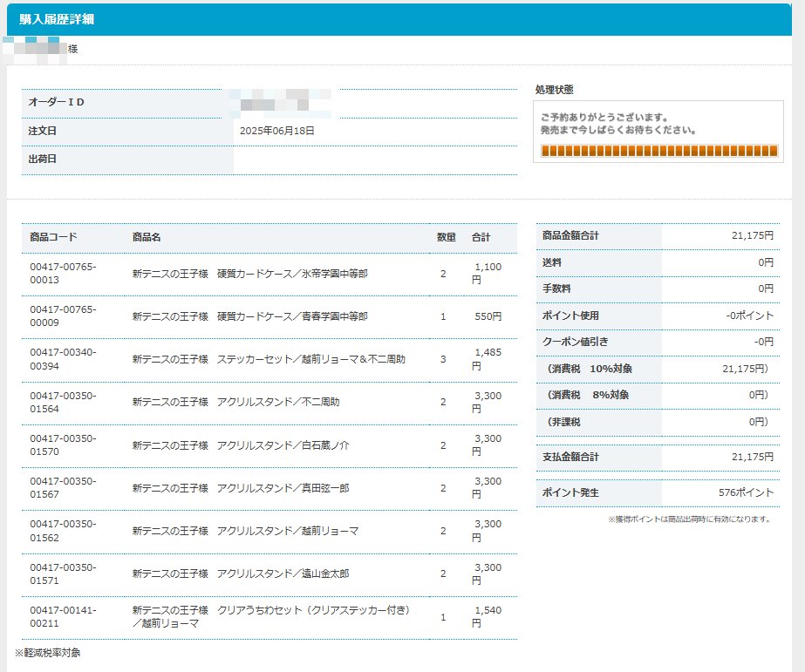805x672 pixels.
Task: Select product code 00417-00350-01570
Action: (63, 445)
